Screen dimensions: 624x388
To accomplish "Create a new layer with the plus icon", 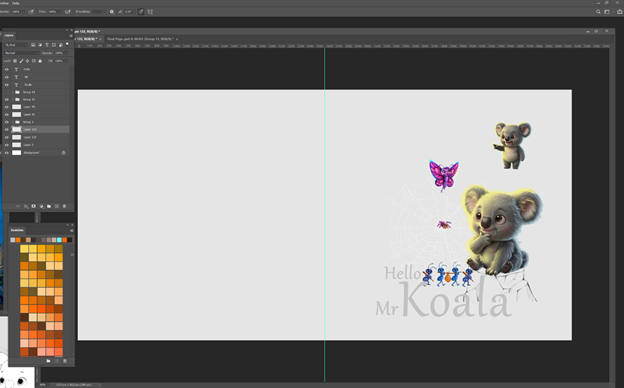I will tap(57, 206).
